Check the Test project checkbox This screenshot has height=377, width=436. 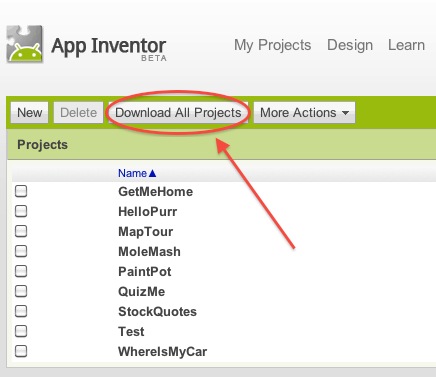click(x=21, y=331)
